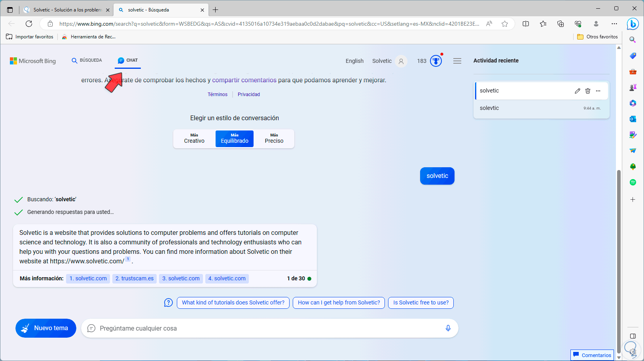This screenshot has width=644, height=361.
Task: Start a Nuevo tema conversation
Action: [x=46, y=328]
